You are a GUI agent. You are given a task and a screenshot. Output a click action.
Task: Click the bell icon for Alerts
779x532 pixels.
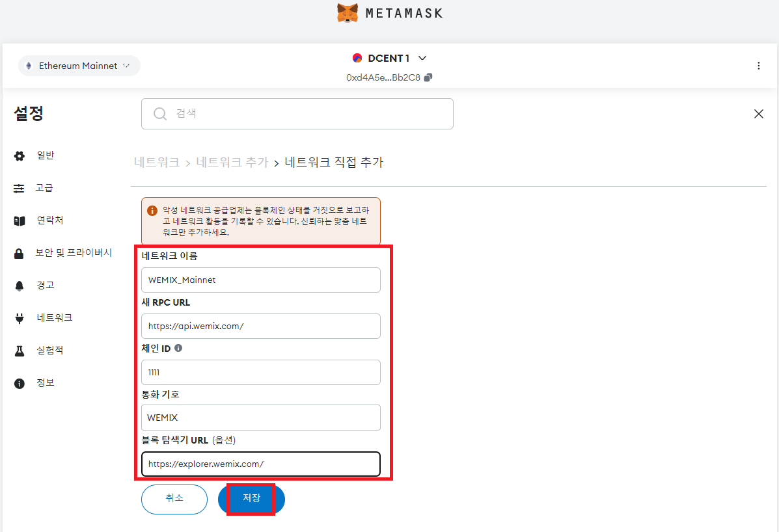click(x=20, y=286)
